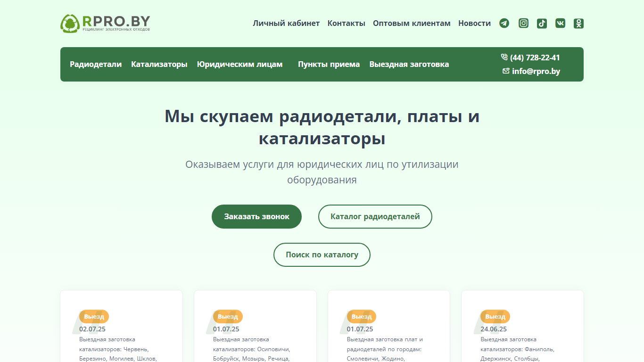
Task: Open the Смолевичи, Жодино trip card
Action: point(389,326)
